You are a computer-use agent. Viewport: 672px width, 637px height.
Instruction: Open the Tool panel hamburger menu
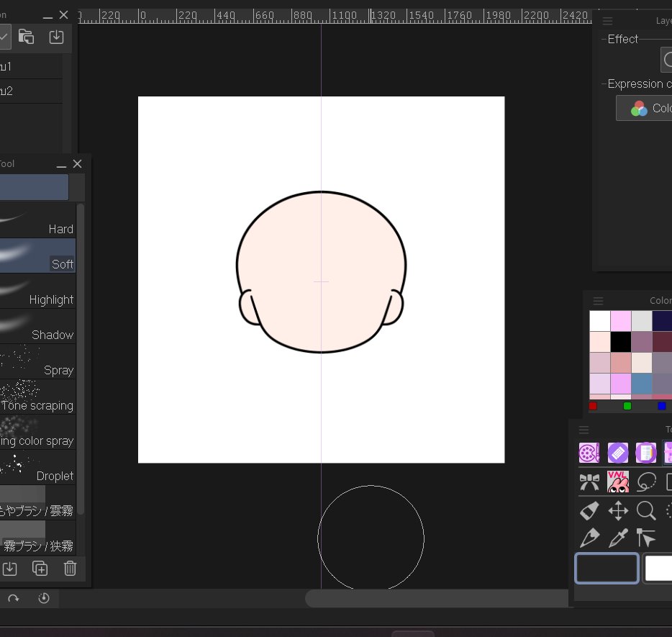tap(584, 430)
